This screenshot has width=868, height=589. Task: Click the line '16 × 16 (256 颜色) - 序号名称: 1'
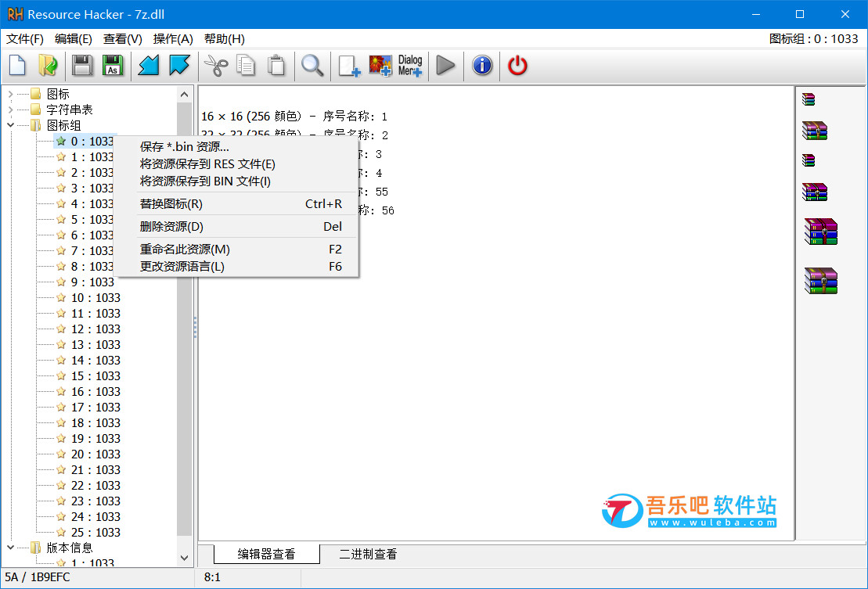[294, 116]
